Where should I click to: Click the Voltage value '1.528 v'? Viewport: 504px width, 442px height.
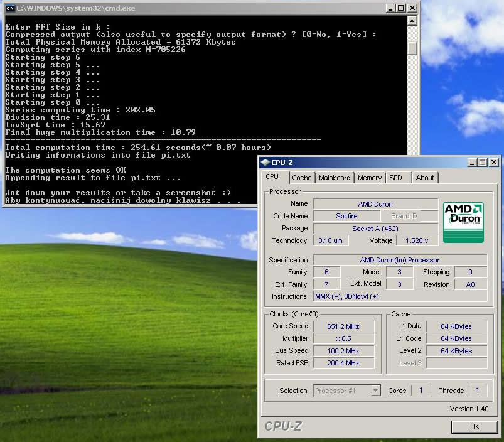(x=417, y=240)
